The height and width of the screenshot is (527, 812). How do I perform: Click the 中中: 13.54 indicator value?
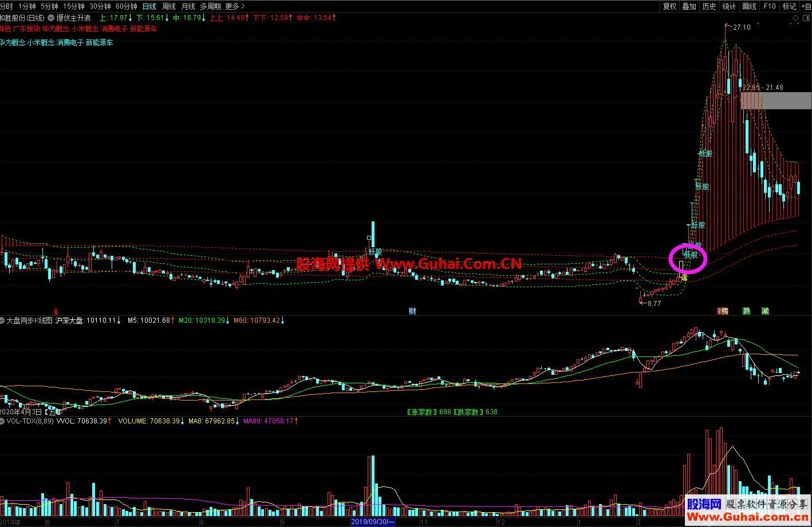316,18
